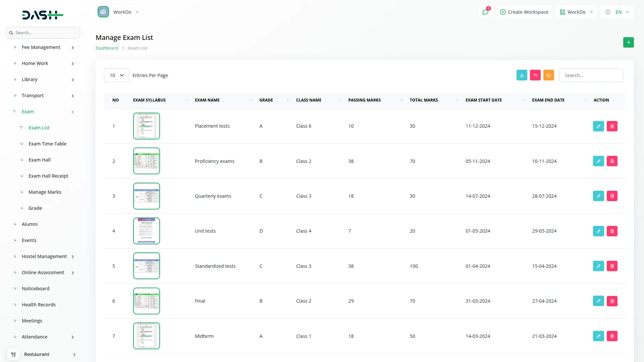Open Noticeboard in sidebar
Image resolution: width=644 pixels, height=362 pixels.
(x=36, y=289)
